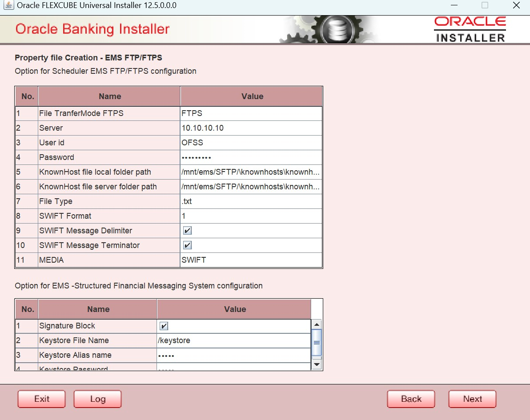Screen dimensions: 530x420
Task: Select the 'SWIFT Format' name cell
Action: point(109,216)
